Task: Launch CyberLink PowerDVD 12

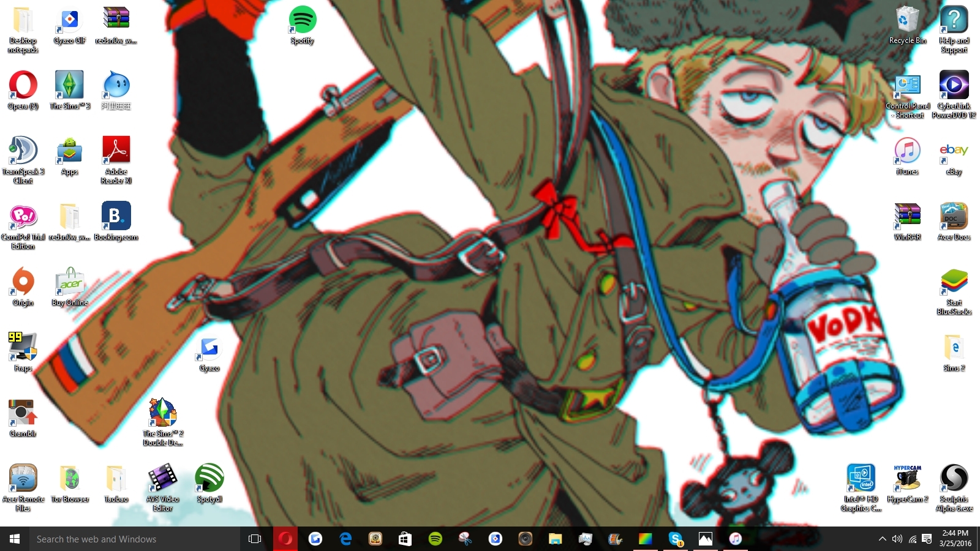Action: point(954,95)
